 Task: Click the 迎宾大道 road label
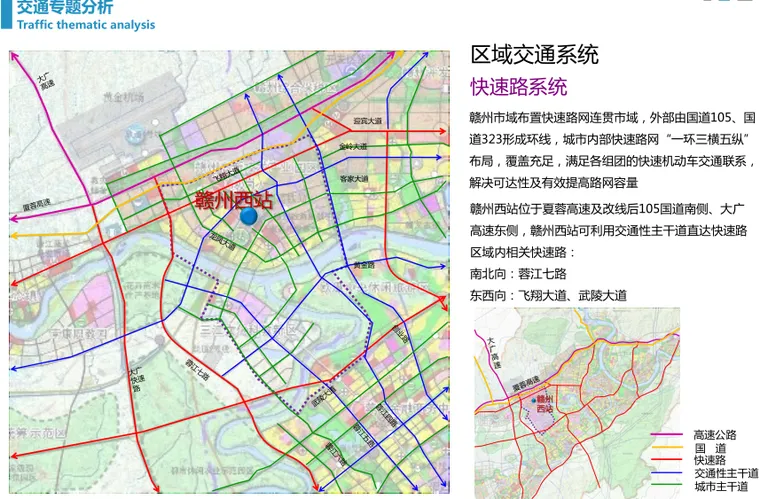[367, 121]
